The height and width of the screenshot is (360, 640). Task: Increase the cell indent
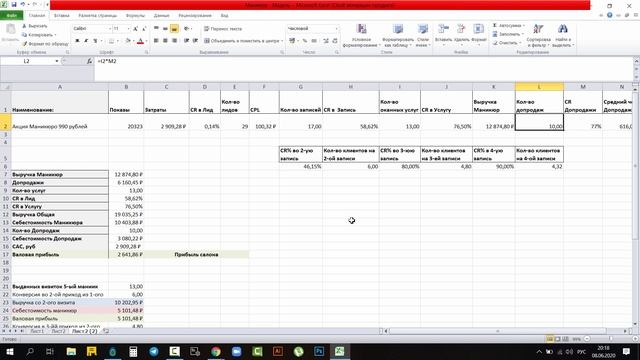[195, 41]
